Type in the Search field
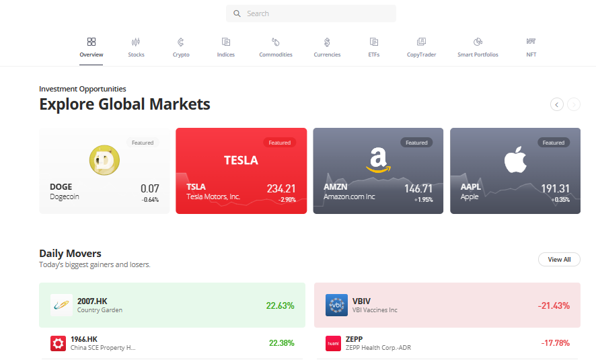 click(x=316, y=13)
